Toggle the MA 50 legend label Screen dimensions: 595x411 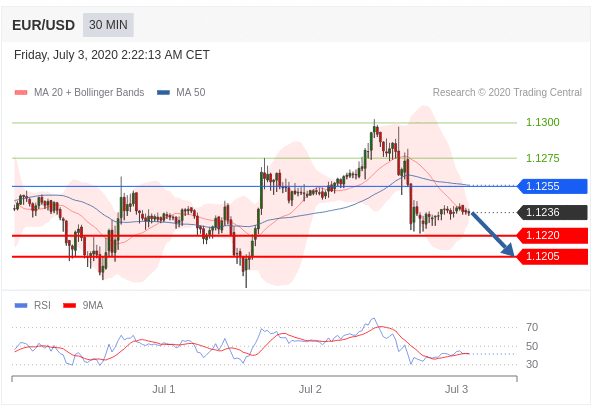190,93
